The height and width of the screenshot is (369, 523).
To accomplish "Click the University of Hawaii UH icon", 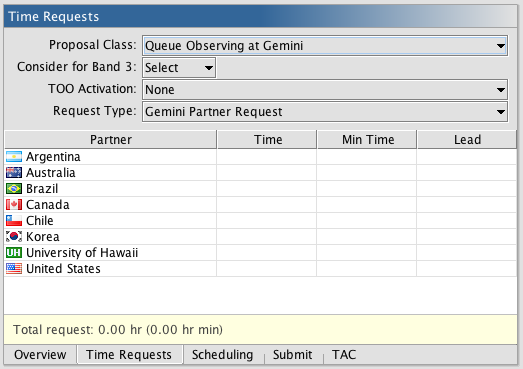I will point(14,253).
